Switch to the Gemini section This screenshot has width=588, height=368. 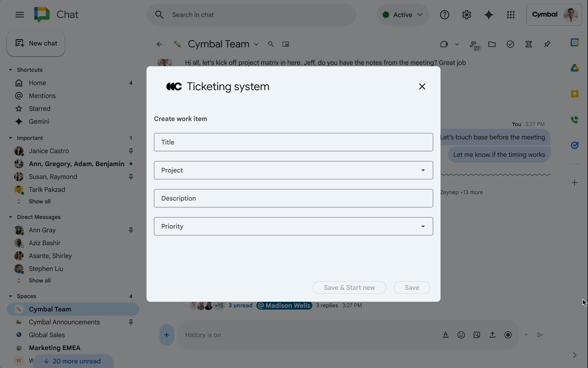pyautogui.click(x=39, y=121)
